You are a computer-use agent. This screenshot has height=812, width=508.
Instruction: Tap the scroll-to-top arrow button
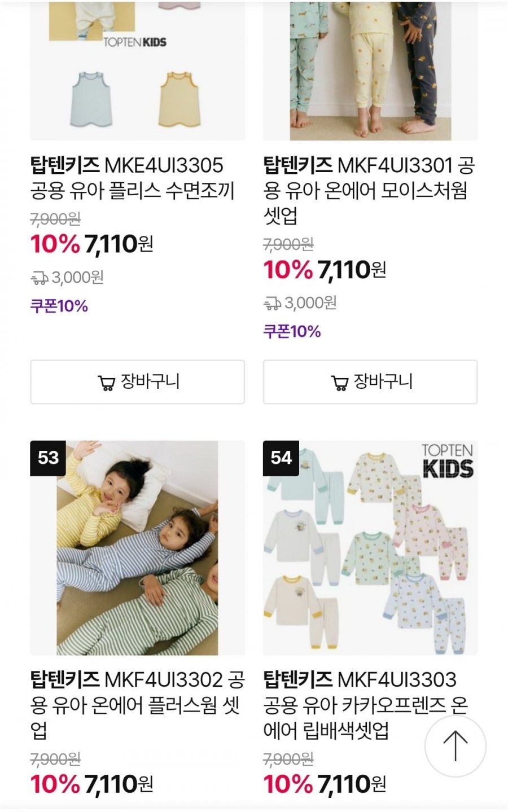455,746
